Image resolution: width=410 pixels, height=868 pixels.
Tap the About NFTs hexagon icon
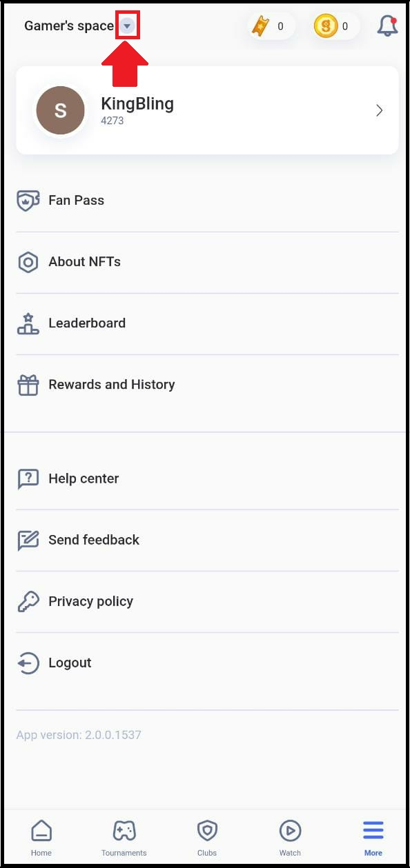pyautogui.click(x=28, y=262)
